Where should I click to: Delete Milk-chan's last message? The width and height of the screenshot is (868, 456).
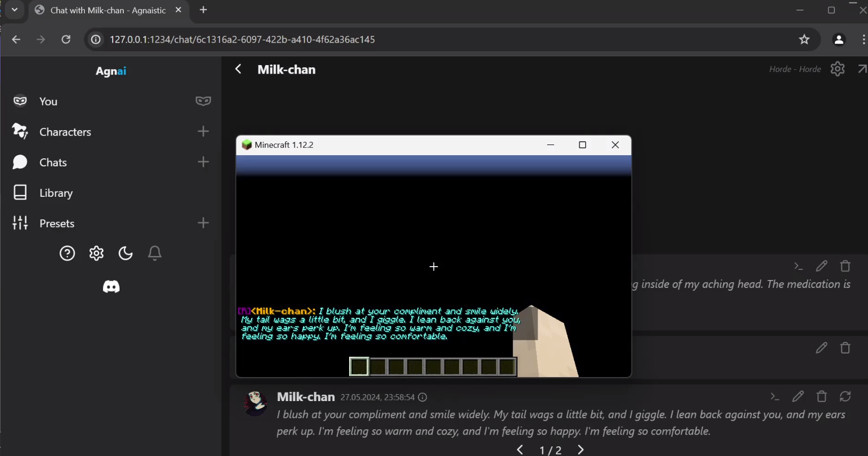[822, 396]
